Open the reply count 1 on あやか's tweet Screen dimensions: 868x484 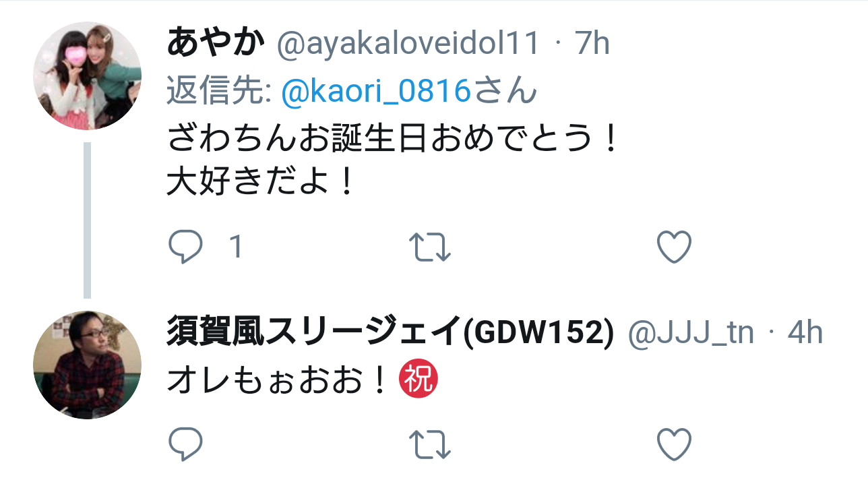235,247
